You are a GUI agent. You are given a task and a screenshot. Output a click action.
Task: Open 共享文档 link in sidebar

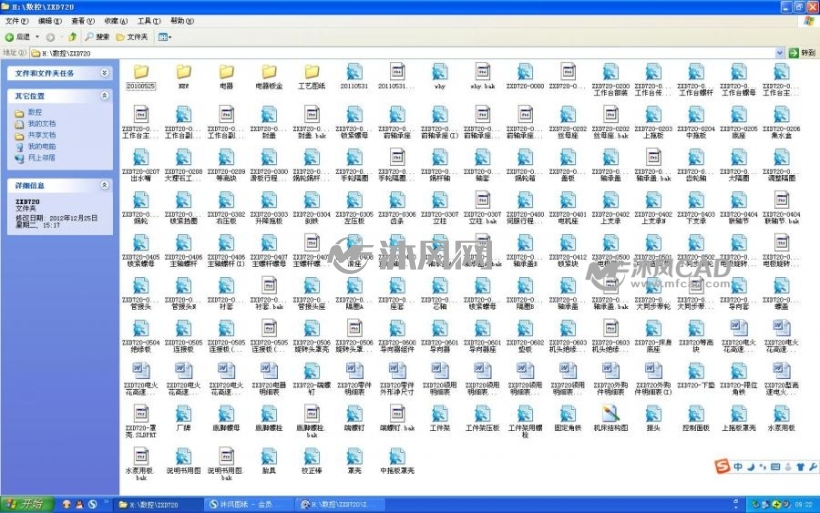click(41, 135)
